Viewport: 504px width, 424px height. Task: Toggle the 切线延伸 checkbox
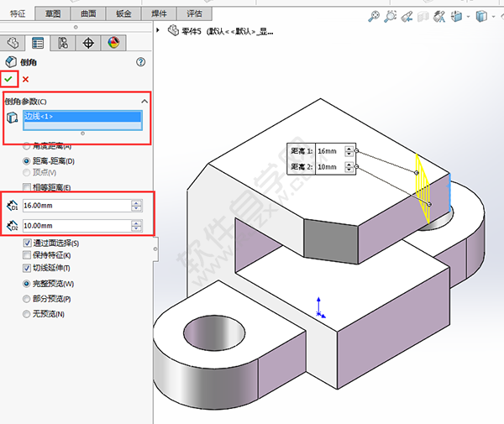coord(27,268)
